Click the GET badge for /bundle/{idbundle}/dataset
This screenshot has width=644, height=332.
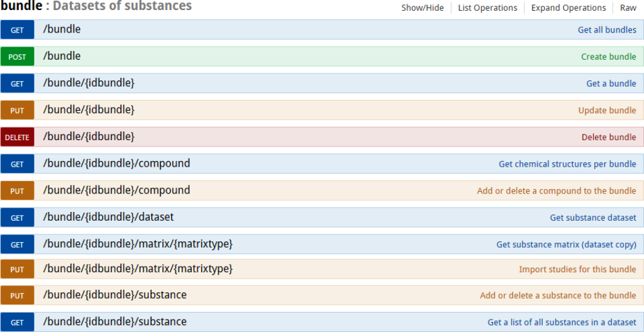(17, 218)
